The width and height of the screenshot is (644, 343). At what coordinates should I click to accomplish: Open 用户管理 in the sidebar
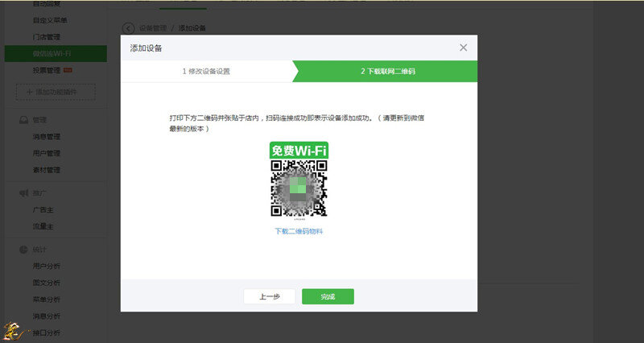pos(47,153)
